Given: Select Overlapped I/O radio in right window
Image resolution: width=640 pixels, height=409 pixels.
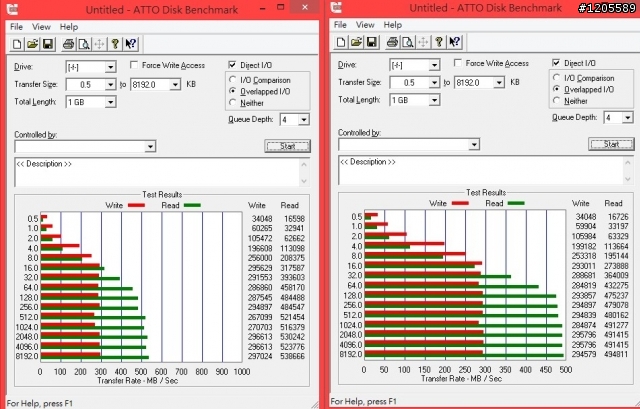Looking at the screenshot, I should click(557, 89).
